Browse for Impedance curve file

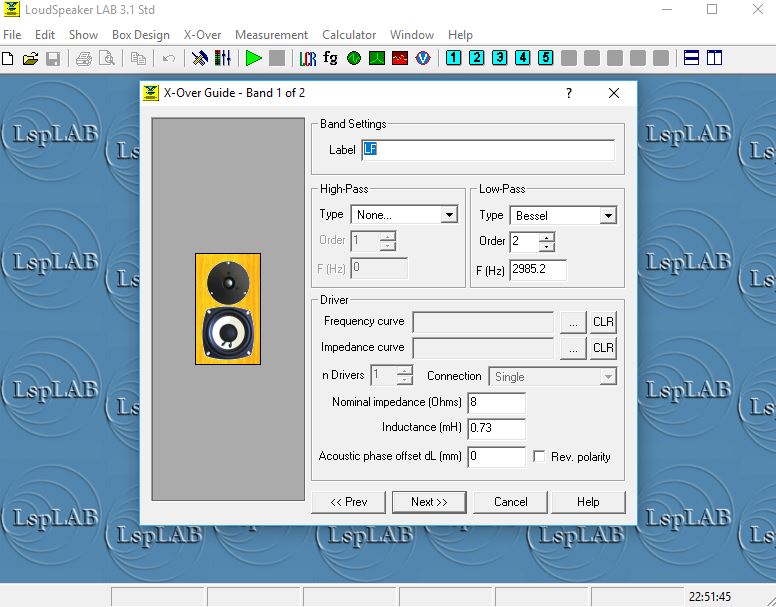click(x=573, y=348)
